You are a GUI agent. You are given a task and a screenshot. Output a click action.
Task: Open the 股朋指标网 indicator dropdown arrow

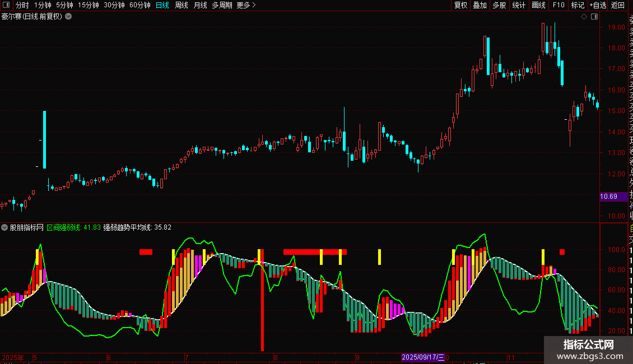click(x=4, y=227)
